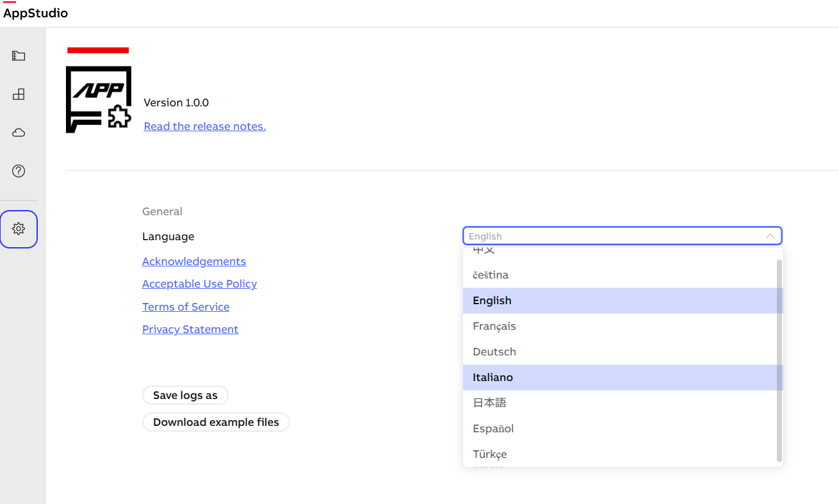The height and width of the screenshot is (504, 839).
Task: Click the layout blocks sidebar icon
Action: pyautogui.click(x=19, y=95)
